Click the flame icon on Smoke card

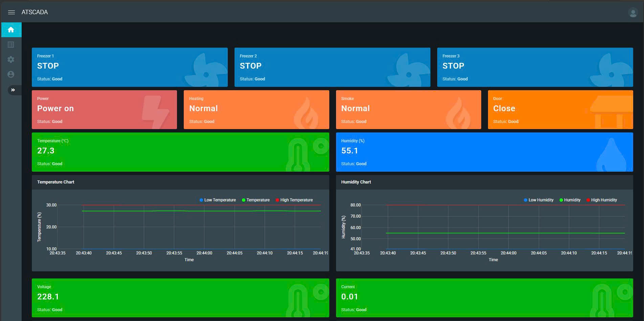(458, 113)
